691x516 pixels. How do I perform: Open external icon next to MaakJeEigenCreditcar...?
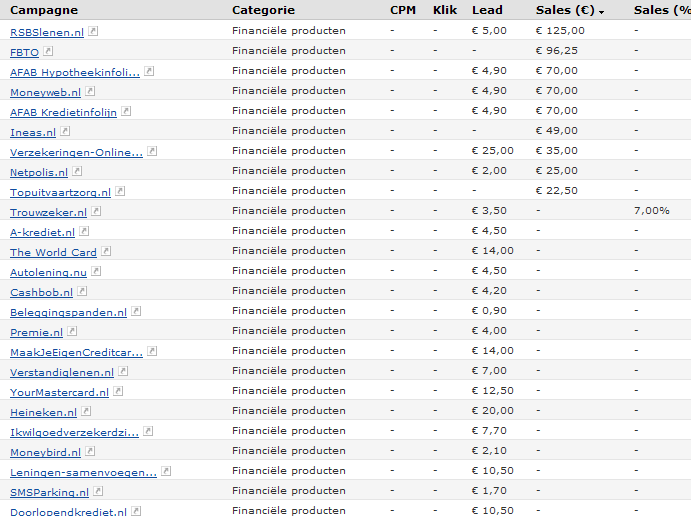click(x=152, y=351)
